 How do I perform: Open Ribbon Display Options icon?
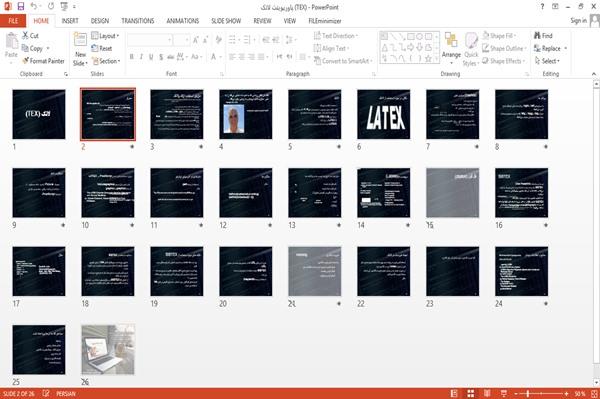coord(555,7)
